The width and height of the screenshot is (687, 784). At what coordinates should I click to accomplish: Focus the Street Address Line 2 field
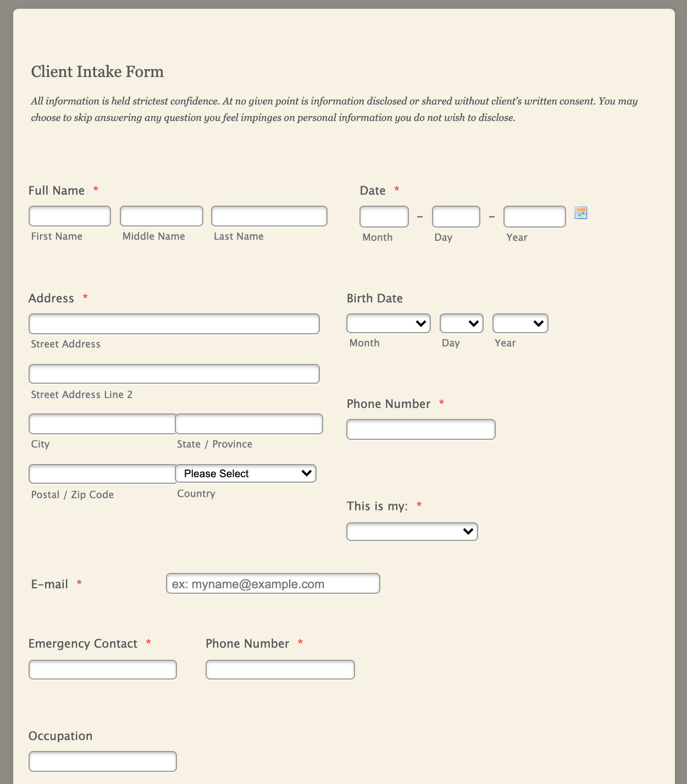tap(174, 374)
